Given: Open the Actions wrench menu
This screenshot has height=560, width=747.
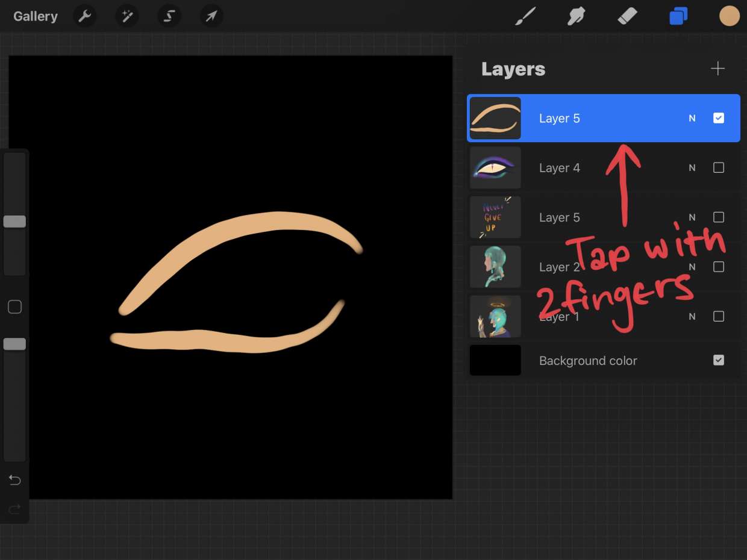Looking at the screenshot, I should (85, 16).
